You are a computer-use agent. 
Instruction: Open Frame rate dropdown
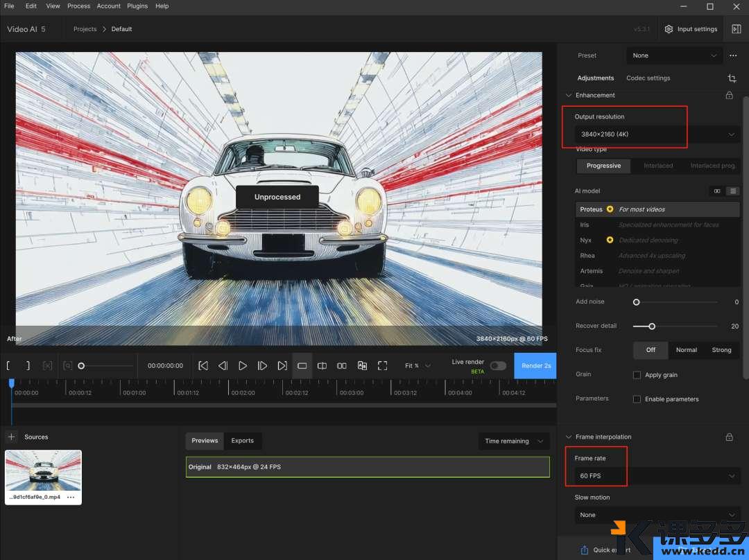coord(657,476)
